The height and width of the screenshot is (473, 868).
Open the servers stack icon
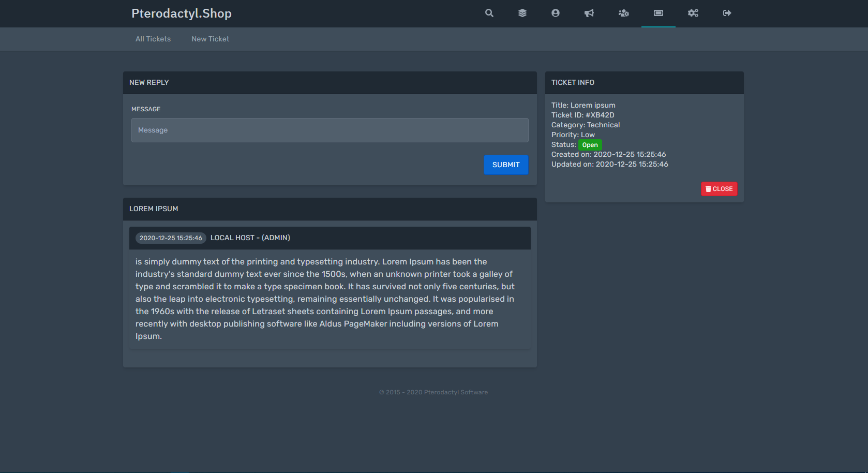pyautogui.click(x=522, y=13)
